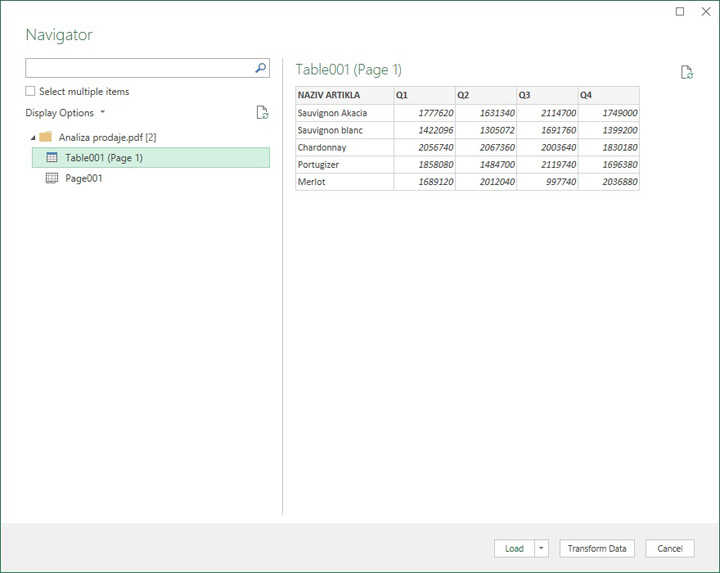Click the value 1689120 in Q1
Viewport: 720px width, 573px height.
click(424, 182)
